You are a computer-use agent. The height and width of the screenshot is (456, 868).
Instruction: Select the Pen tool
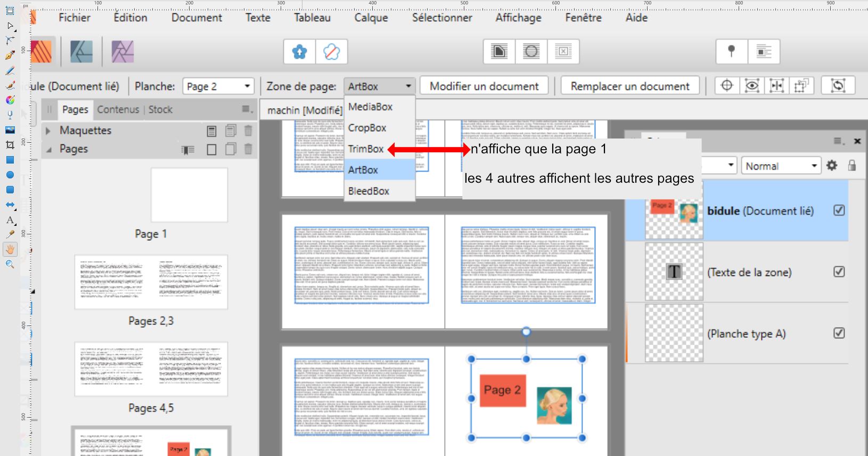(10, 55)
